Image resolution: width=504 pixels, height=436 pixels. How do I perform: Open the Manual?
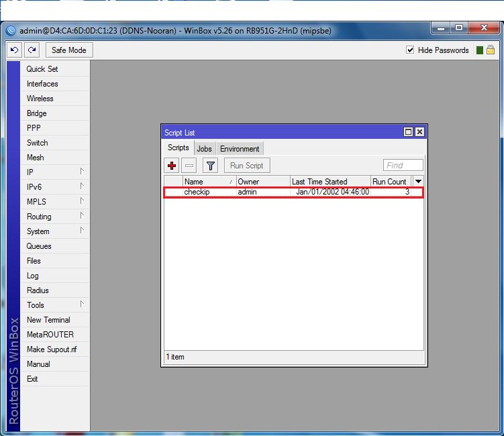point(55,364)
